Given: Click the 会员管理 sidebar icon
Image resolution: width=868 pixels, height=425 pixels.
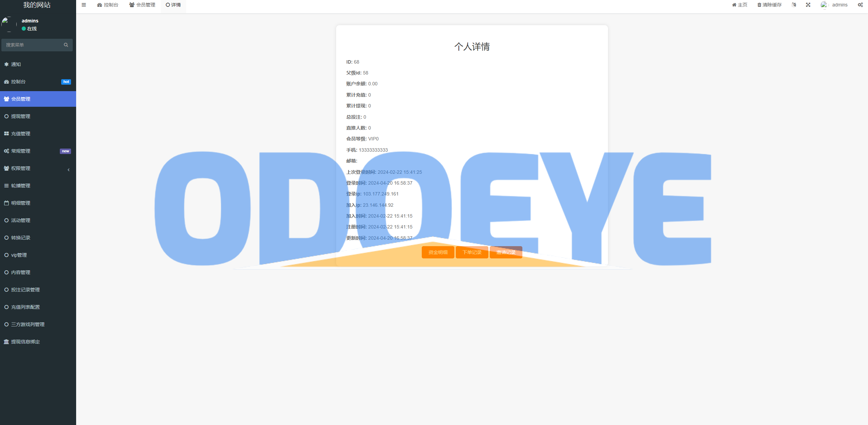Looking at the screenshot, I should (x=7, y=99).
